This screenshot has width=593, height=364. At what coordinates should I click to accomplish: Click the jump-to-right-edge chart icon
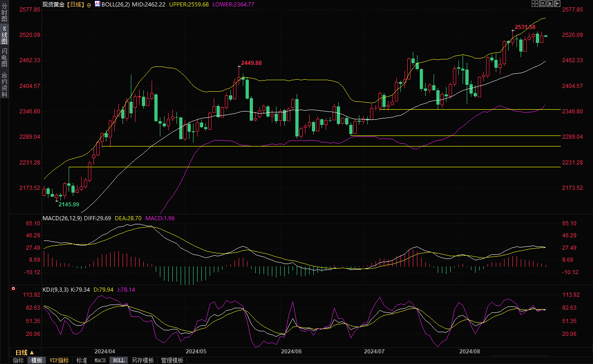[x=557, y=4]
